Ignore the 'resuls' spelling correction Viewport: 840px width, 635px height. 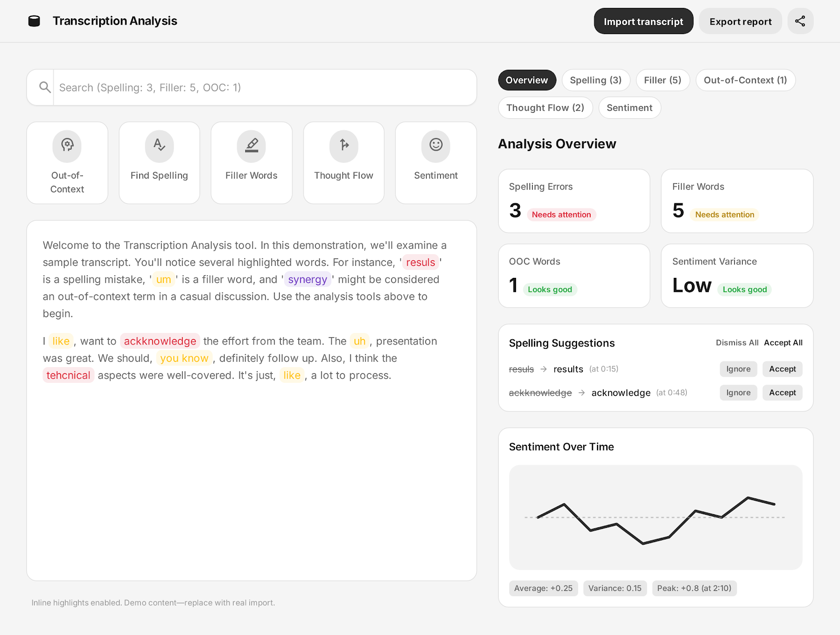738,369
